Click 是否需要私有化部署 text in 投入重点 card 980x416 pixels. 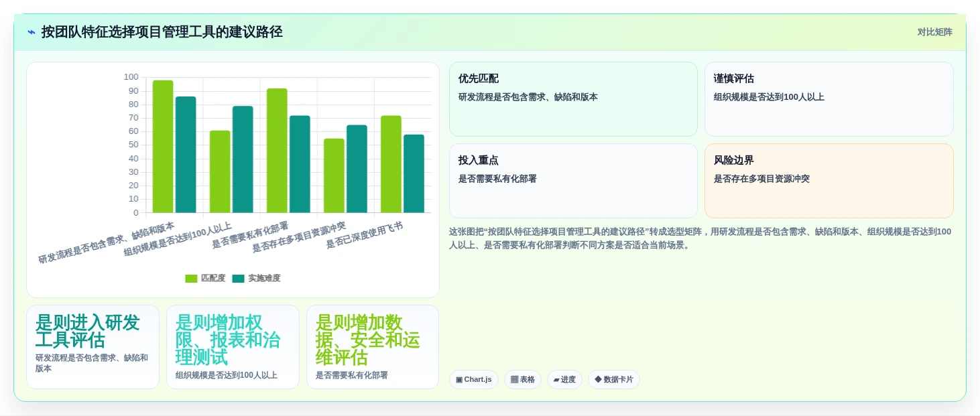pyautogui.click(x=497, y=179)
